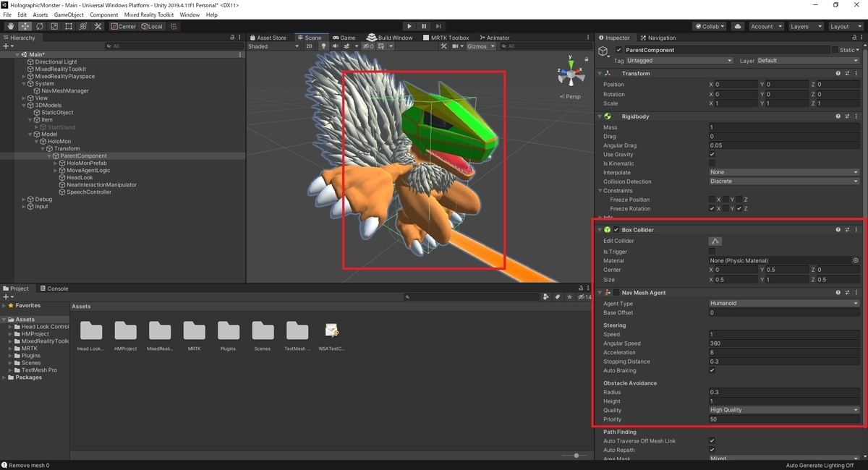Toggle scene audio with the speaker icon
868x470 pixels.
(334, 46)
